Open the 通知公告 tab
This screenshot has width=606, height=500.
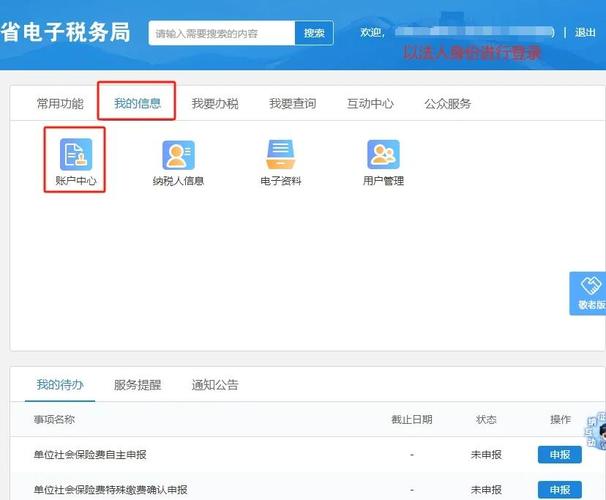point(215,385)
